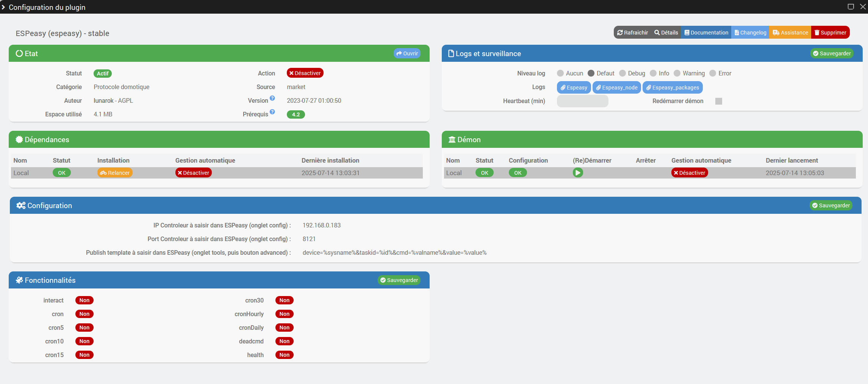
Task: Toggle the deadcmd feature Non badge
Action: (285, 341)
